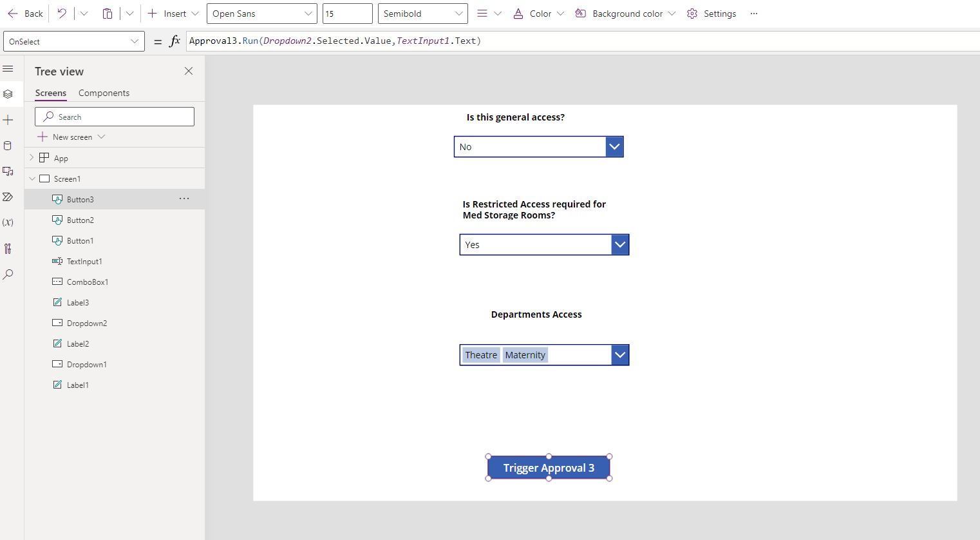Open the Departments Access combo box arrow

(x=620, y=355)
